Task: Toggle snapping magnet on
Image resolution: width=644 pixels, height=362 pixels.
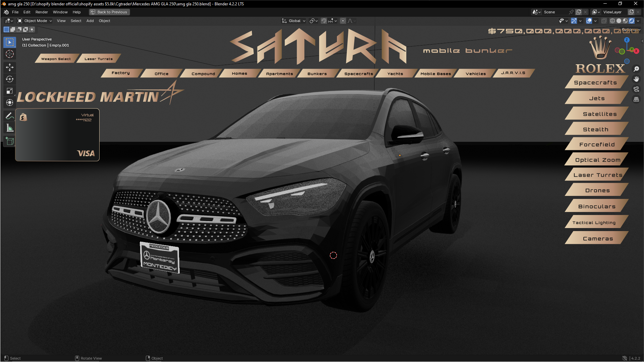Action: click(324, 21)
